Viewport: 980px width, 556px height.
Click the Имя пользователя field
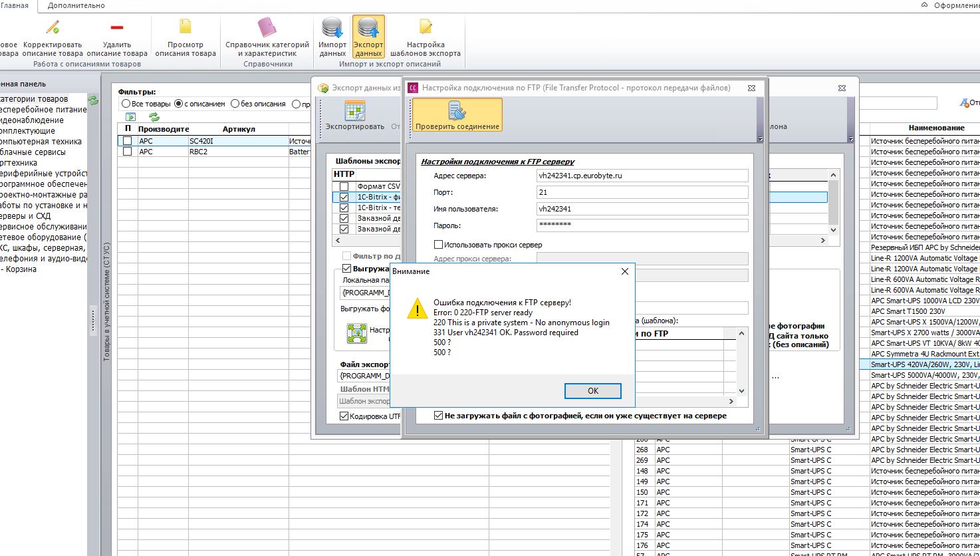tap(642, 209)
